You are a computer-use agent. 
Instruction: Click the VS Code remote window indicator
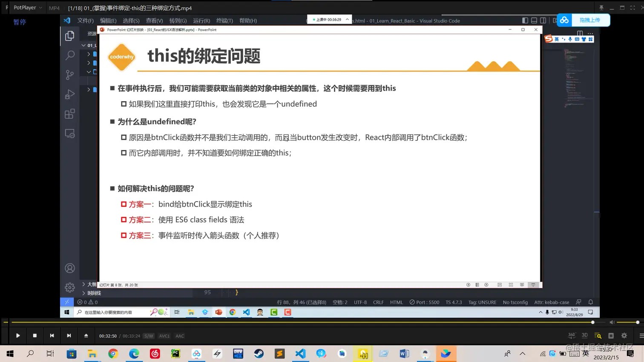(x=67, y=302)
